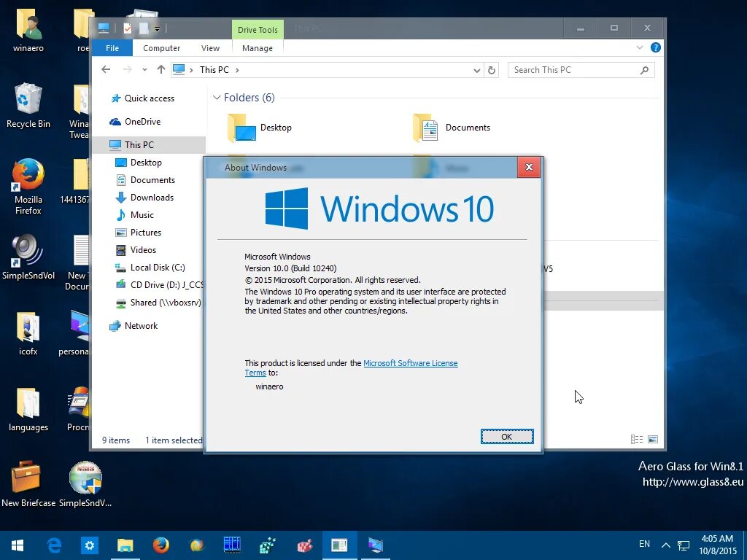Select the Mozilla Firefox desktop shortcut
This screenshot has height=560, width=747.
(28, 187)
